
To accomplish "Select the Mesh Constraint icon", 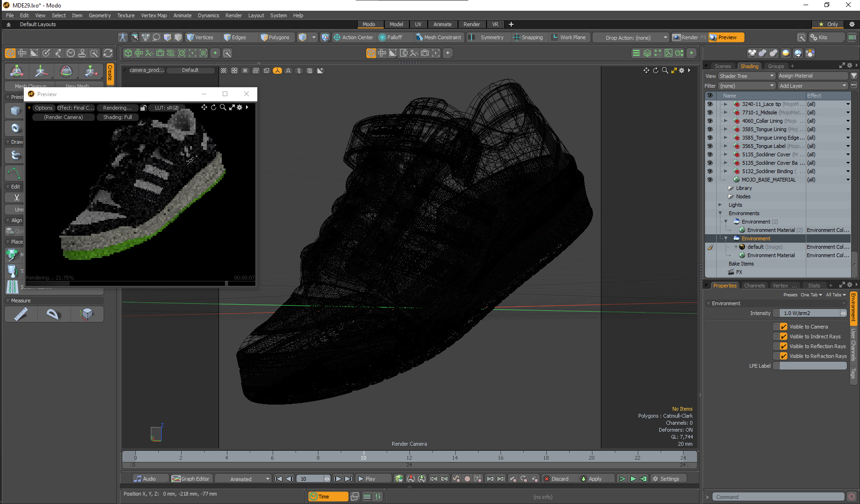I will (419, 37).
